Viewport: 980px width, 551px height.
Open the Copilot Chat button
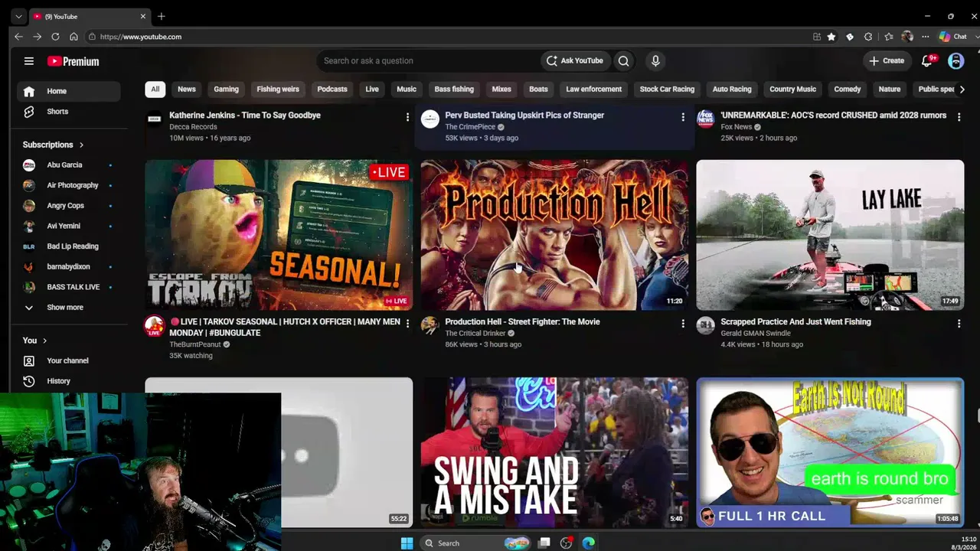[x=953, y=37]
